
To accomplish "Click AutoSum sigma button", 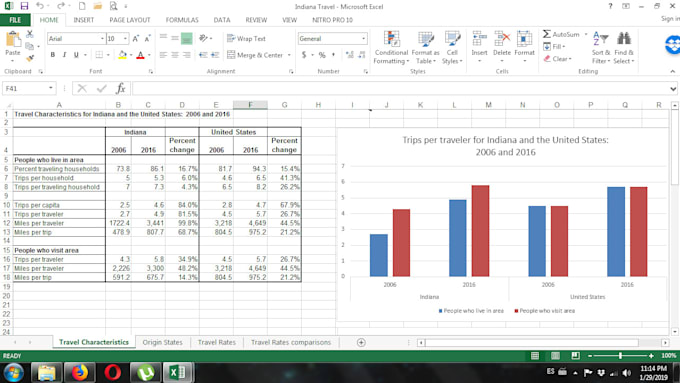I will pos(561,34).
